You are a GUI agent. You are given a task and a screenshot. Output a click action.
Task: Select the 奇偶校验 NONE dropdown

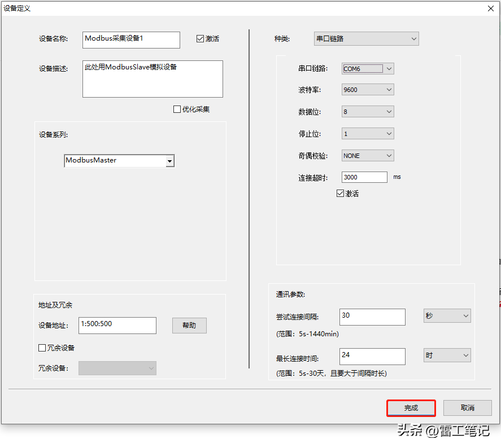coord(368,156)
